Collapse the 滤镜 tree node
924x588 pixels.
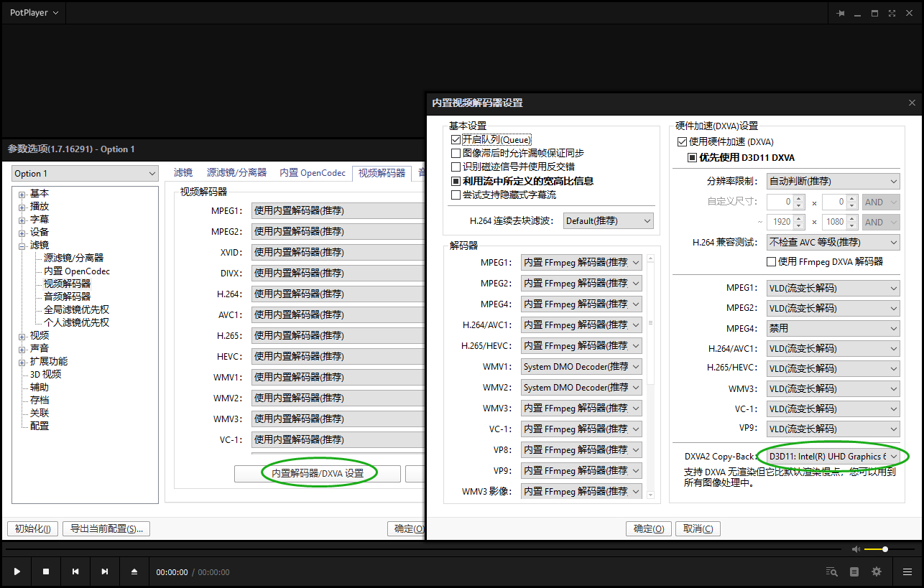pos(22,246)
